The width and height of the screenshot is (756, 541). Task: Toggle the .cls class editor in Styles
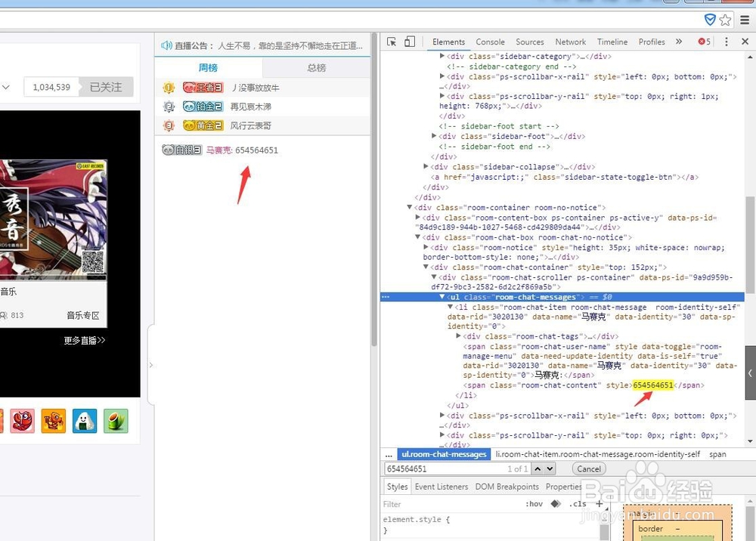577,504
